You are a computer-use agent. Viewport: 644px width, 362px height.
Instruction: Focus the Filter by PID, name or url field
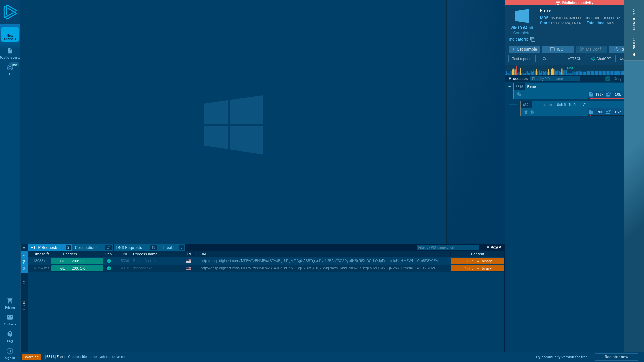(x=448, y=248)
